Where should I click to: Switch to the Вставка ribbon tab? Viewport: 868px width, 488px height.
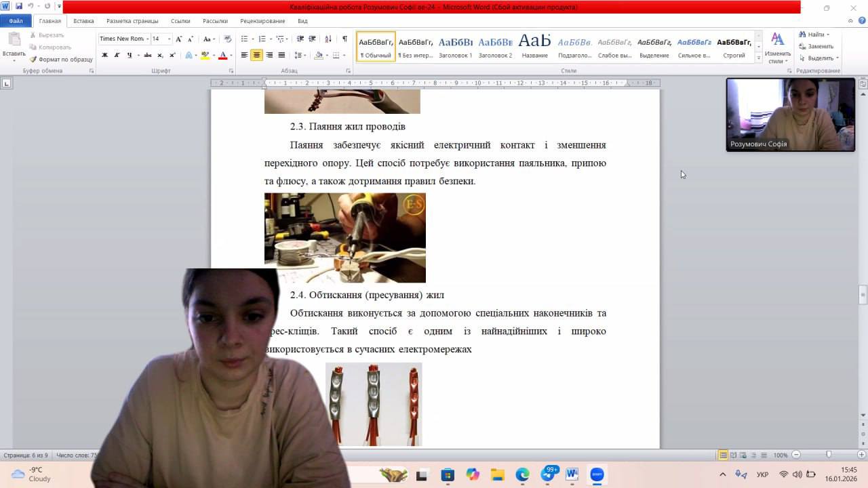pos(83,21)
